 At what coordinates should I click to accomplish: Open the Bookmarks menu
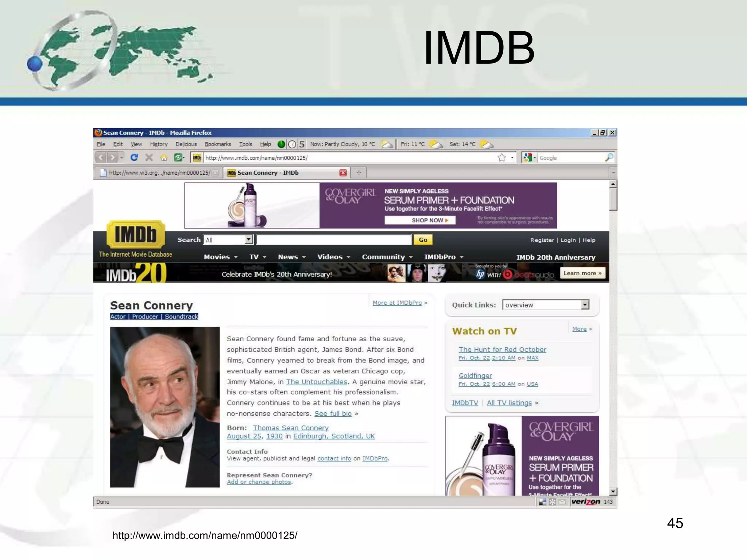218,144
